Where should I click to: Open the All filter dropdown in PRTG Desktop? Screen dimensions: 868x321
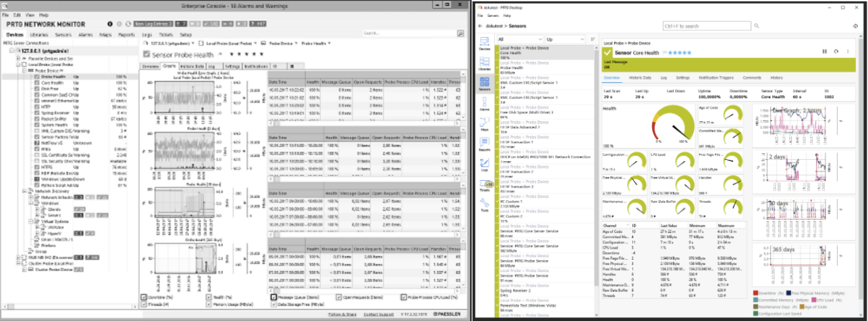point(520,39)
